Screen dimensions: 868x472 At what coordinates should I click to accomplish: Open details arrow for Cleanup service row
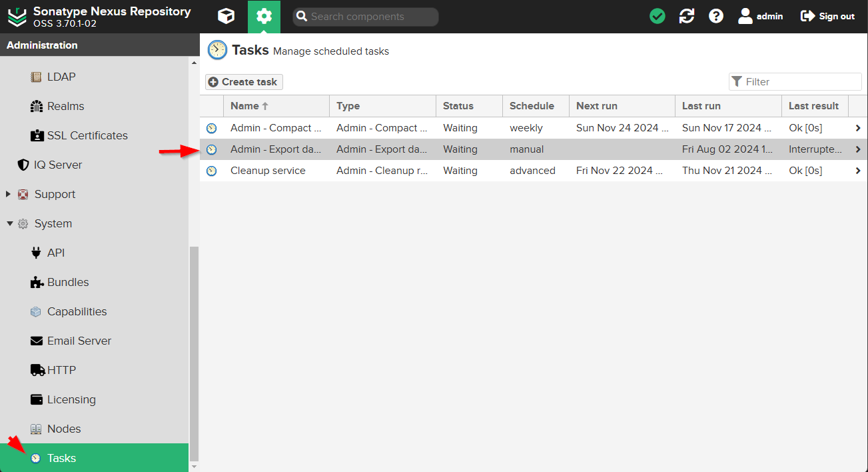[x=858, y=171]
